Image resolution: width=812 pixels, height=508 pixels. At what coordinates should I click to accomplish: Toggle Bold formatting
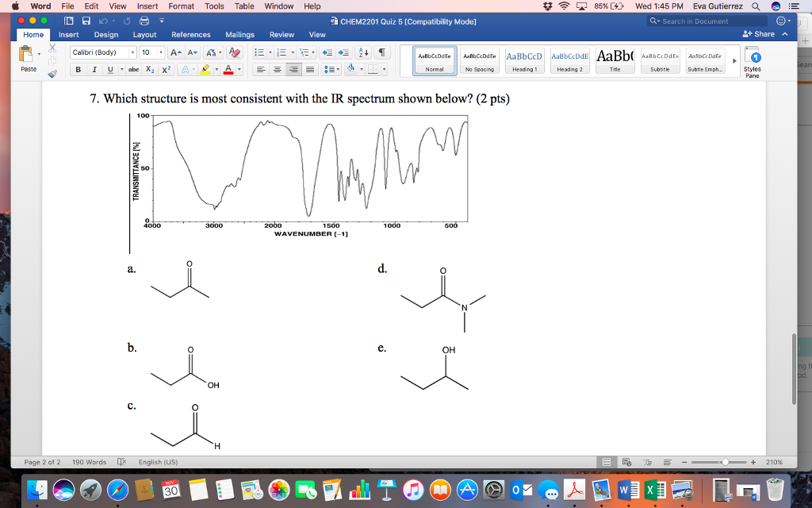(x=79, y=70)
